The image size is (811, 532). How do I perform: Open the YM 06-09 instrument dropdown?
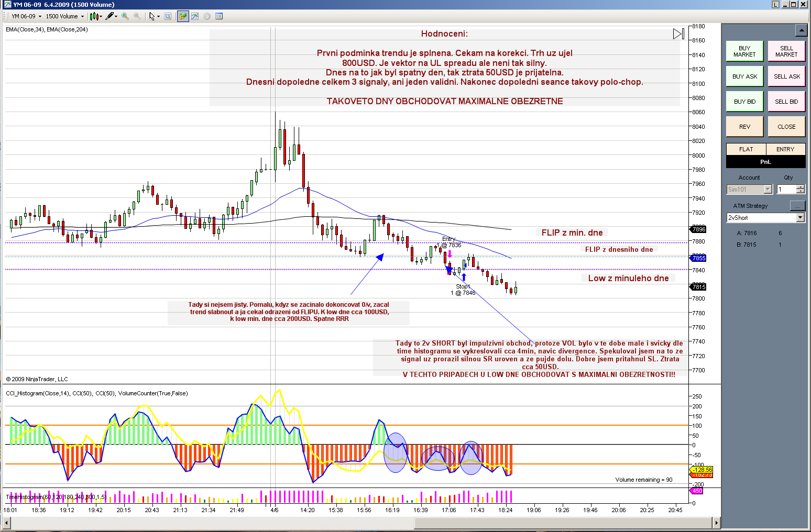coord(26,16)
